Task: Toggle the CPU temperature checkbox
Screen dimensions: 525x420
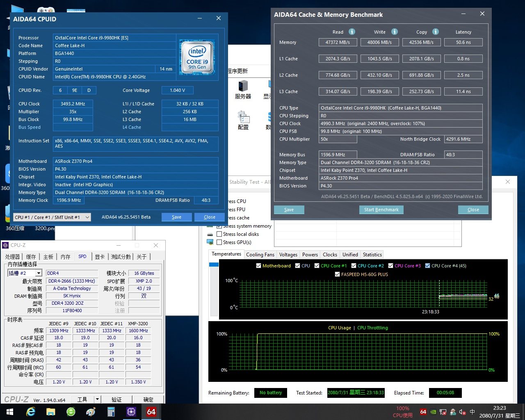Action: click(x=297, y=266)
